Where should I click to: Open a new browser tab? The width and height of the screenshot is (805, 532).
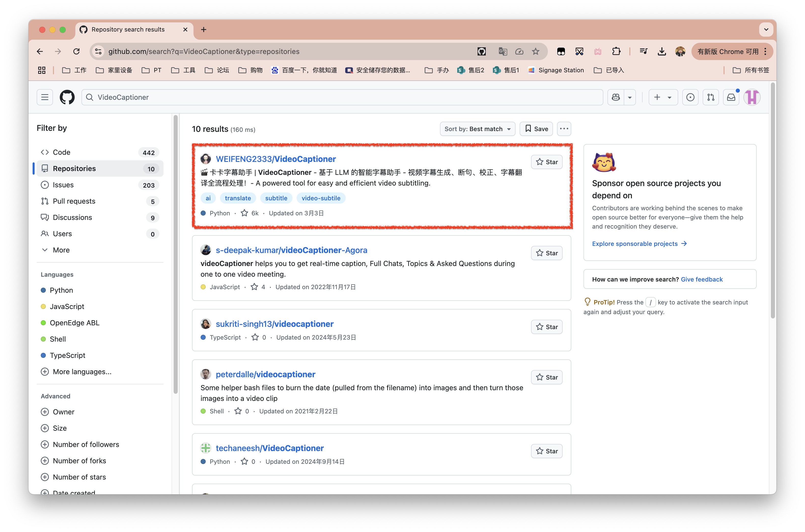(203, 30)
